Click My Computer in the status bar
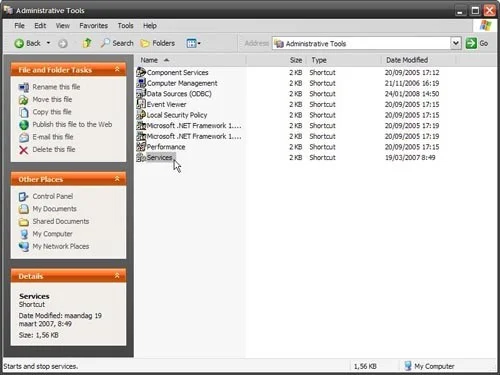 (429, 366)
